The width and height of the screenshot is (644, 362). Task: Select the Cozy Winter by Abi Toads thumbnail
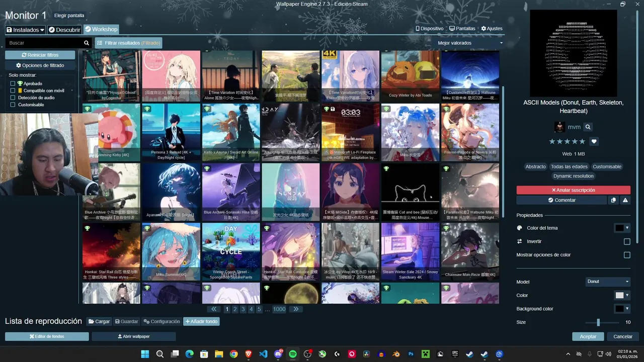coord(410,76)
